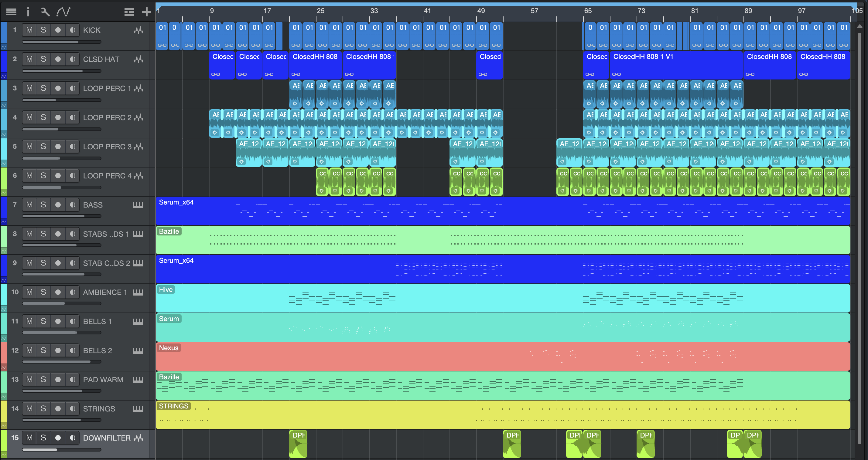Click the wrench options icon
Screen dimensions: 868x460
45,12
